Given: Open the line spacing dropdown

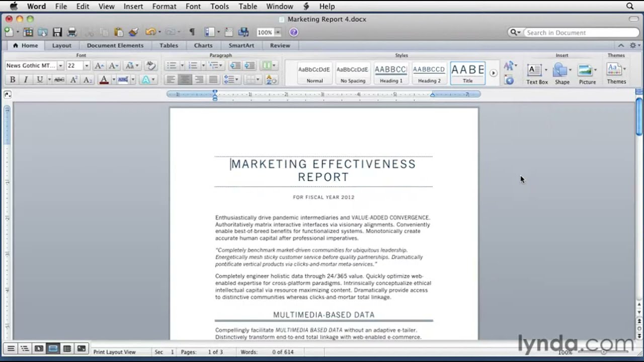Looking at the screenshot, I should 231,79.
